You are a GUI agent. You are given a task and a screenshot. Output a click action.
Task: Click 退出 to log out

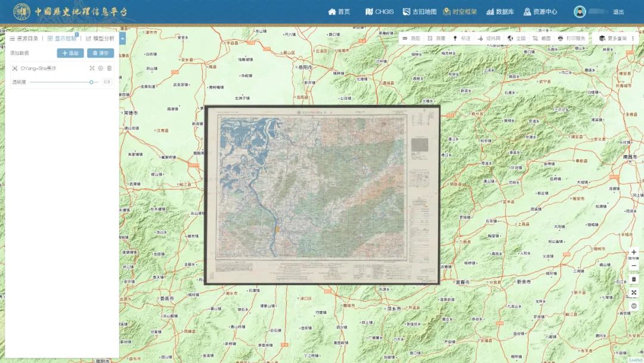618,12
